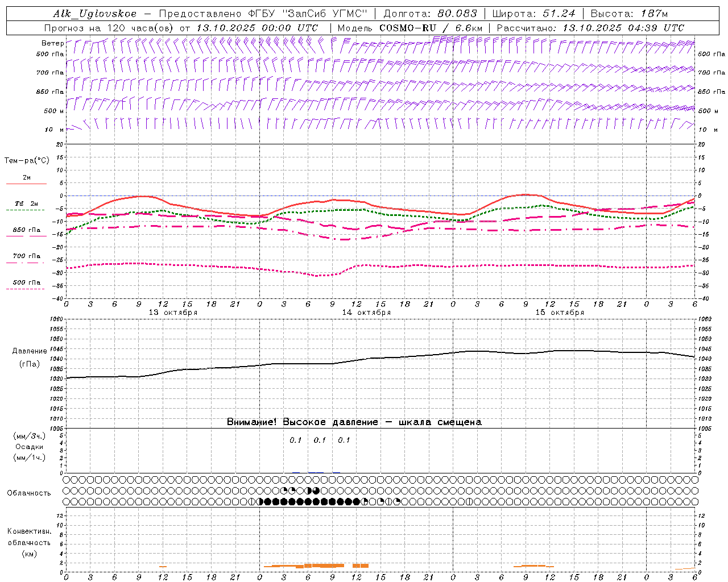Image resolution: width=728 pixels, height=582 pixels.
Task: Click the 700 гПа dash-dot legend line
Action: pyautogui.click(x=26, y=263)
